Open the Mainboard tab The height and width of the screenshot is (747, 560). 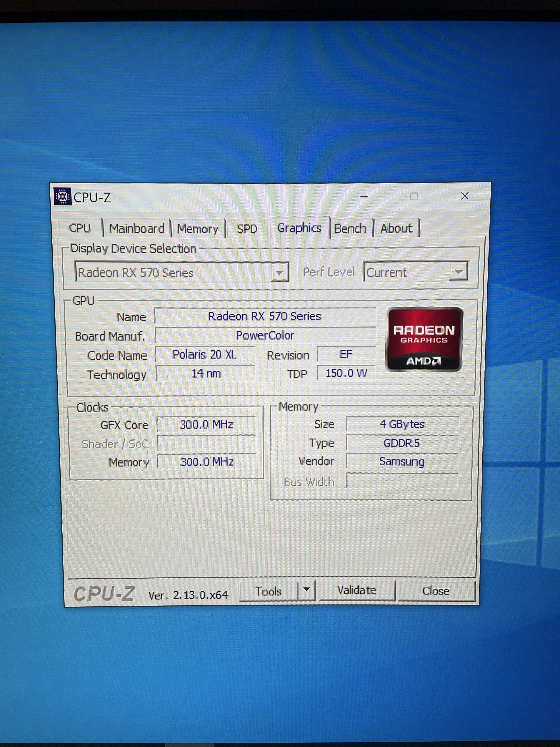[137, 229]
